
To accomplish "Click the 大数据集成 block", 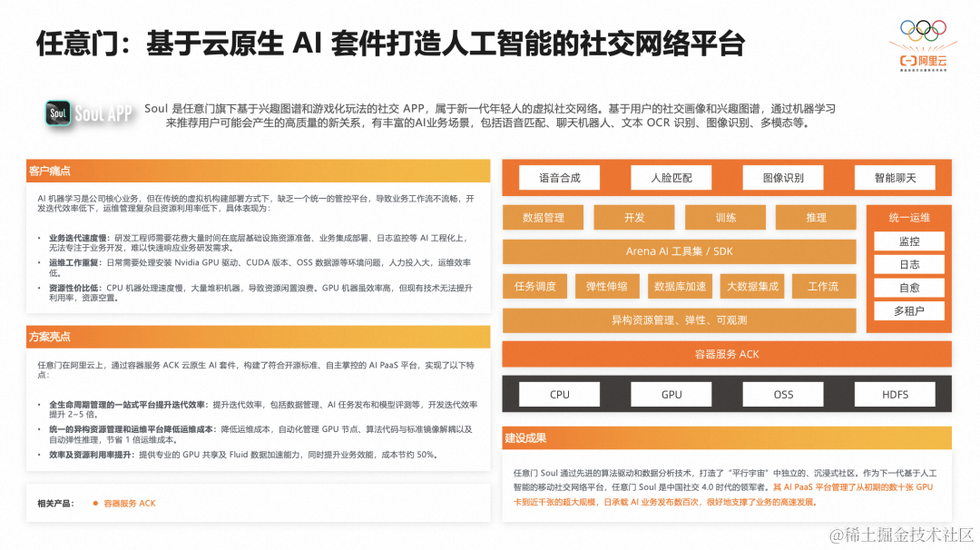I will (x=752, y=286).
